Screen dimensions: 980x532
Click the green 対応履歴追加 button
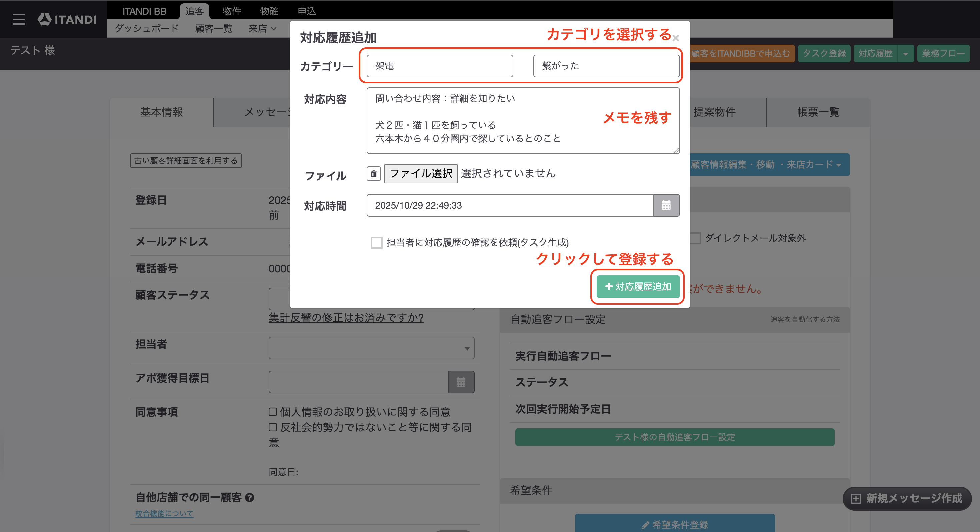click(638, 287)
